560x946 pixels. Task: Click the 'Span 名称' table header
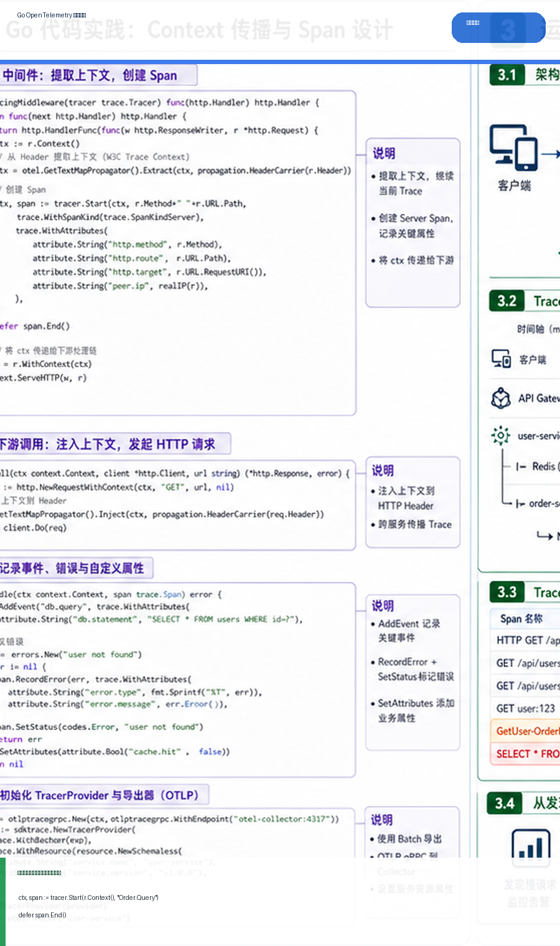click(521, 618)
